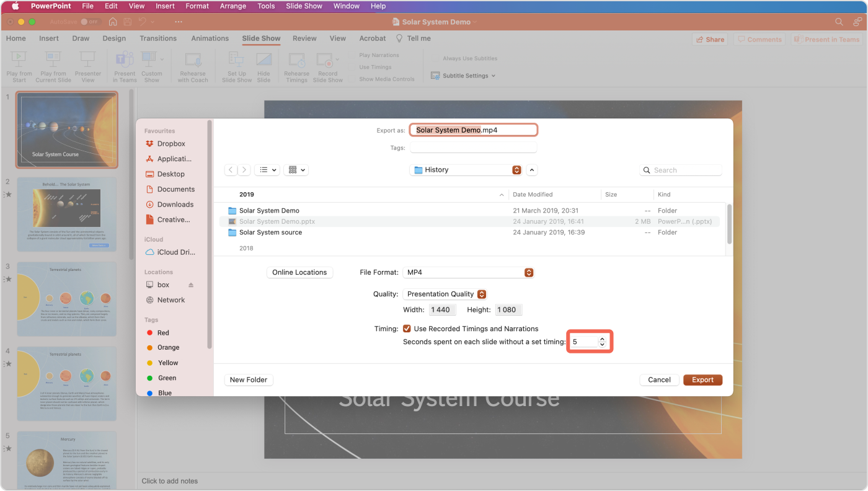Screen dimensions: 868x491
Task: Click the Apple menu icon
Action: click(15, 6)
